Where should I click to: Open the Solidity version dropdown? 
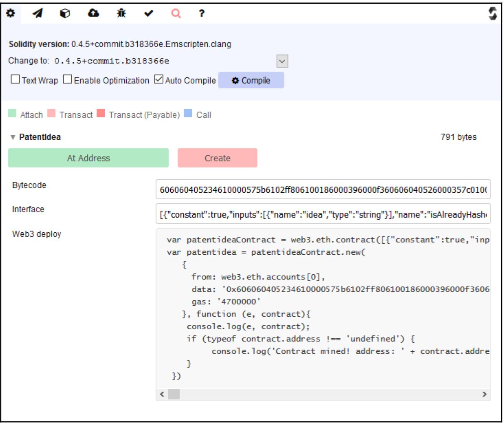(x=282, y=61)
